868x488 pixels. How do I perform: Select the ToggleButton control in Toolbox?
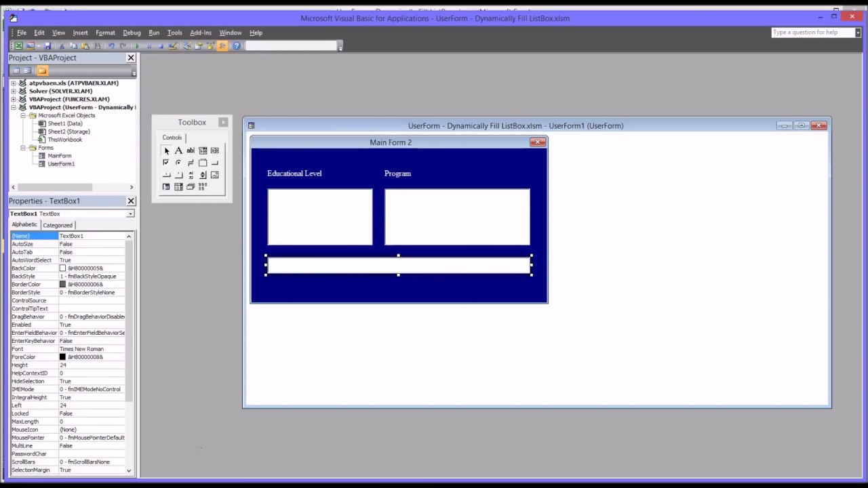[191, 163]
